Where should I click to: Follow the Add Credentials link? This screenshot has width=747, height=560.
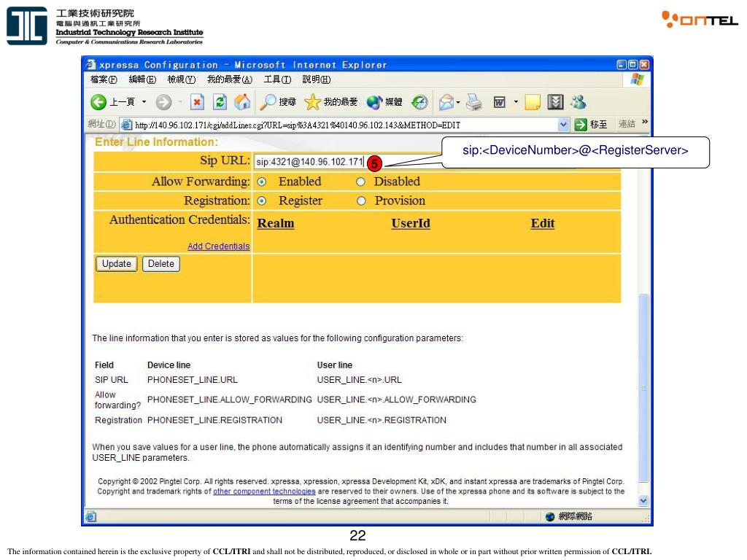[x=218, y=246]
